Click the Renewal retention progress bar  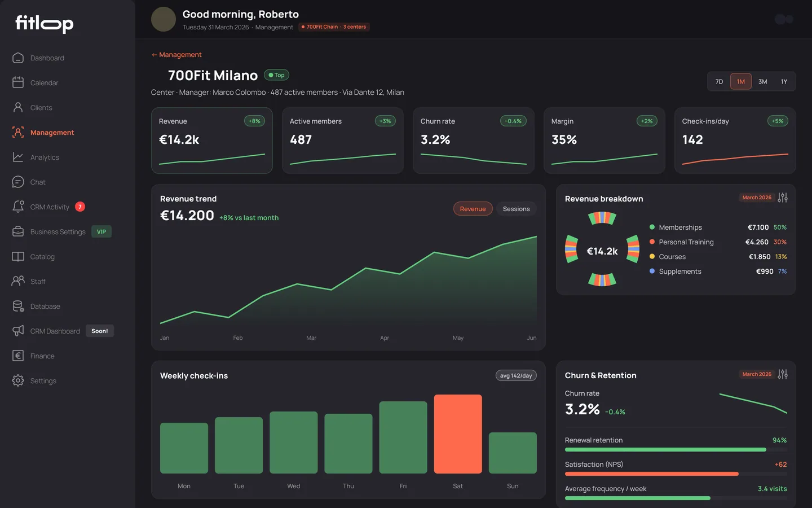[676, 450]
